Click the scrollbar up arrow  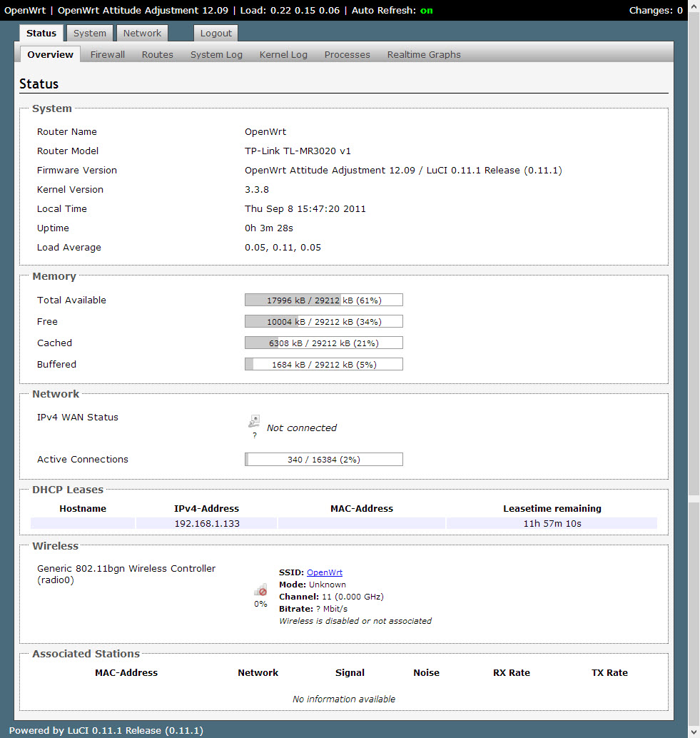[694, 6]
